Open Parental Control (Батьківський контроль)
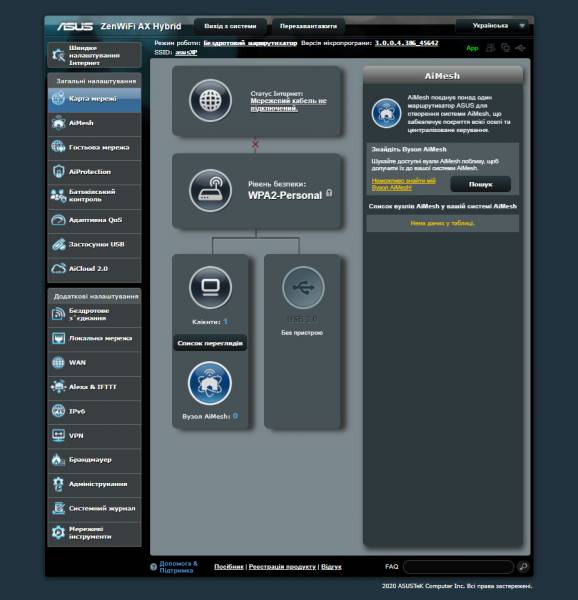 pyautogui.click(x=94, y=196)
